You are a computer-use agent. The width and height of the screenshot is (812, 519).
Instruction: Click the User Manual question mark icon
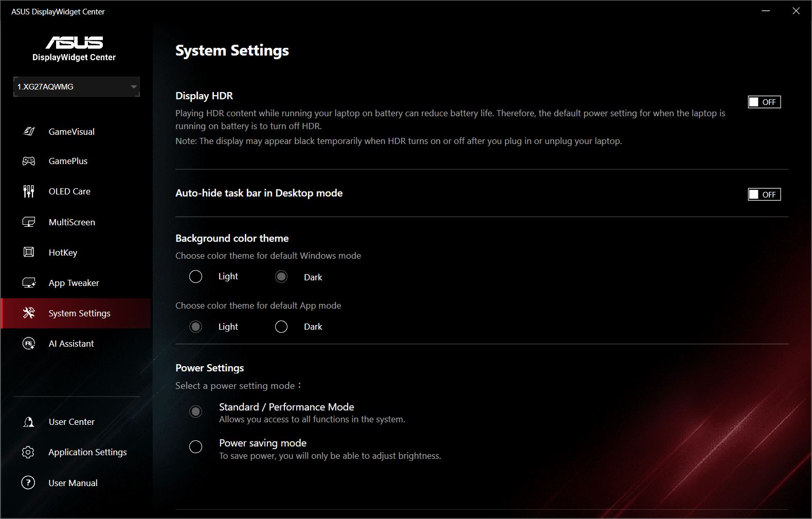point(28,482)
